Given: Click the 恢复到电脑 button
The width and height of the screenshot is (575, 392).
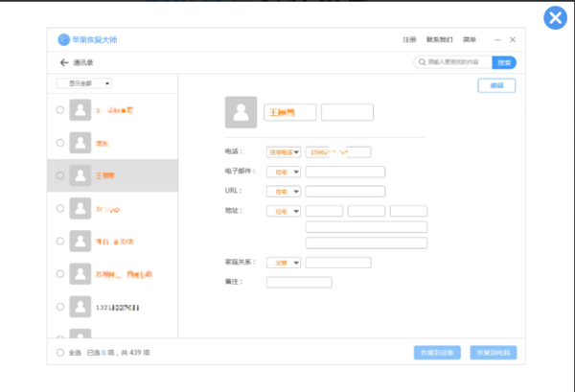Looking at the screenshot, I should (494, 353).
